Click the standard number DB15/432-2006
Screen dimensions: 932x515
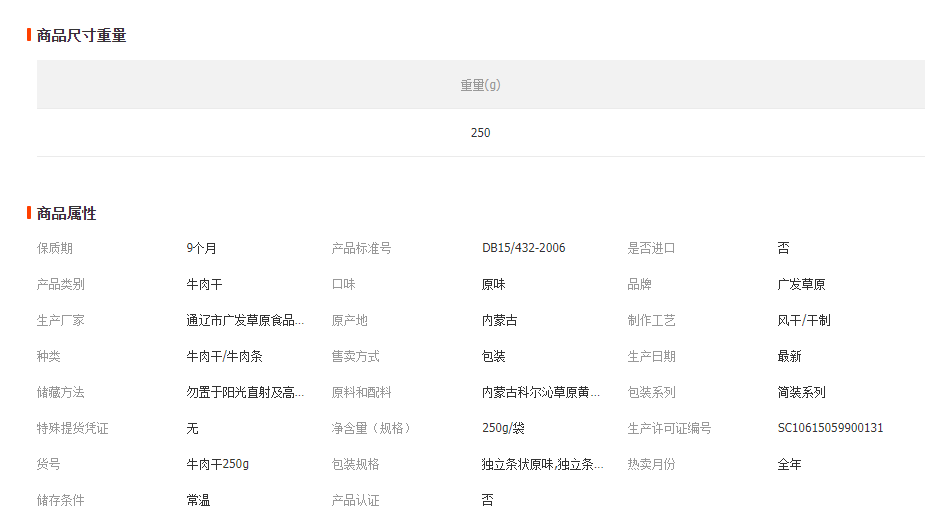click(523, 248)
